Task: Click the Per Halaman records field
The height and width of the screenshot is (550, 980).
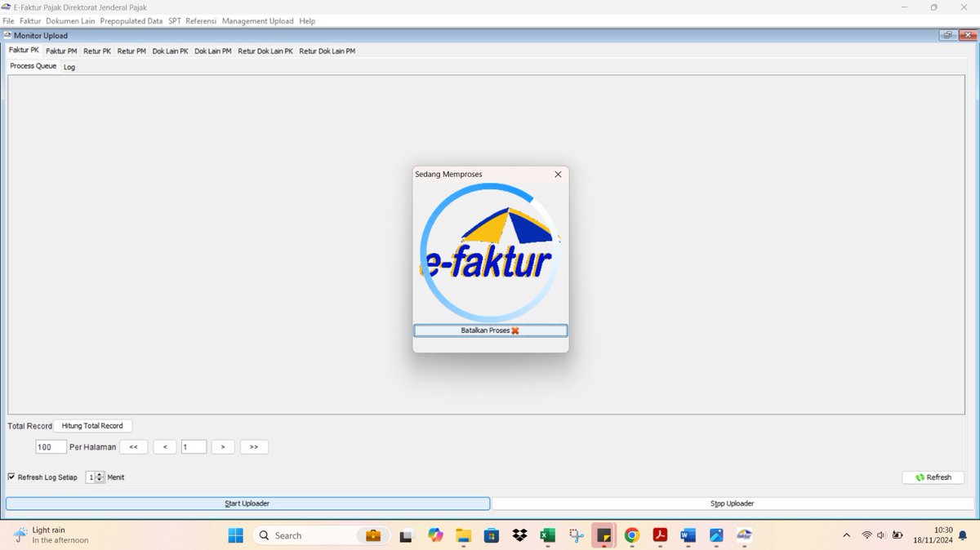Action: pyautogui.click(x=51, y=447)
